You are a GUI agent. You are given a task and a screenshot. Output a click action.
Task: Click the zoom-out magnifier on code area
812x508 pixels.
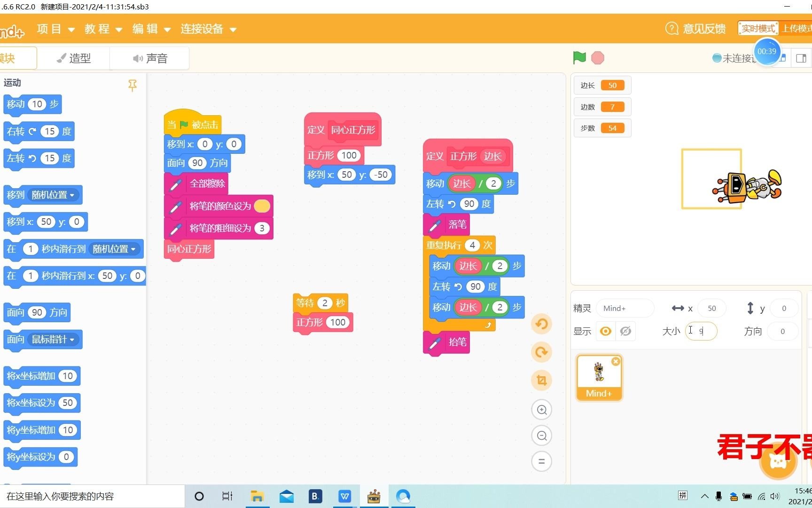(541, 435)
